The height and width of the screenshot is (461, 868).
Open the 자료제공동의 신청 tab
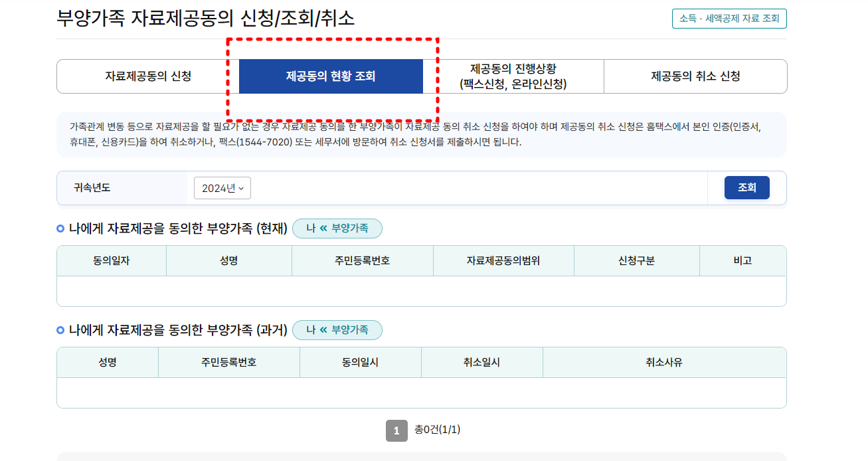(x=148, y=76)
